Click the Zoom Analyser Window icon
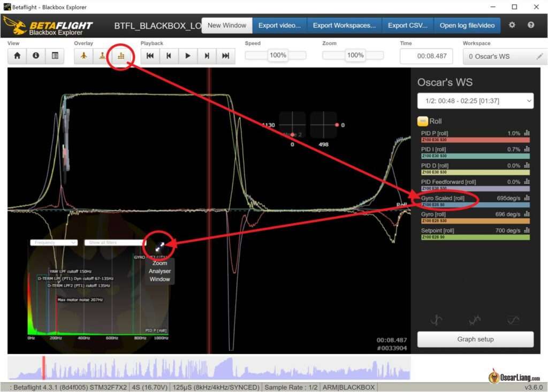 coord(159,247)
